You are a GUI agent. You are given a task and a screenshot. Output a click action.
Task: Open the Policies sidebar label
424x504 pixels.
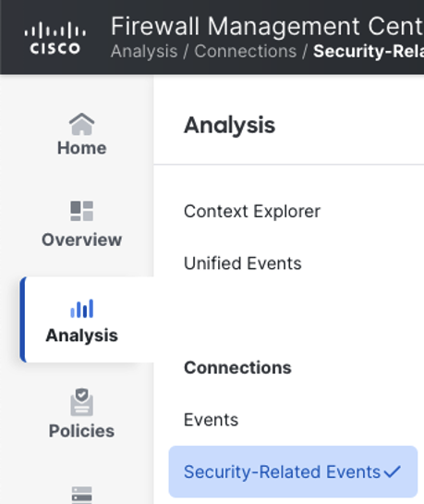(81, 431)
